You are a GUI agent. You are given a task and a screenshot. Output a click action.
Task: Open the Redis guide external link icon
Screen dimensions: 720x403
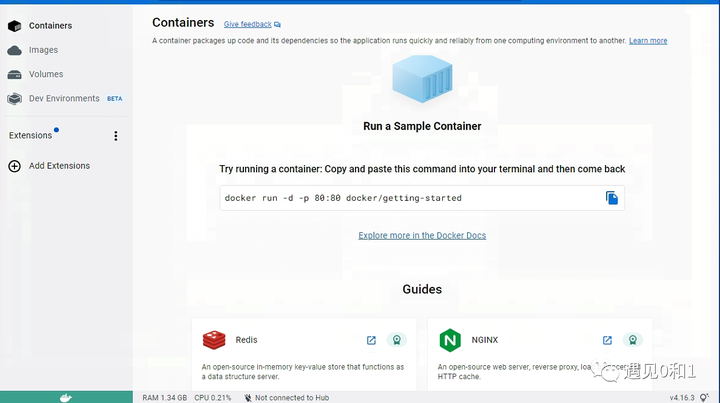tap(371, 340)
